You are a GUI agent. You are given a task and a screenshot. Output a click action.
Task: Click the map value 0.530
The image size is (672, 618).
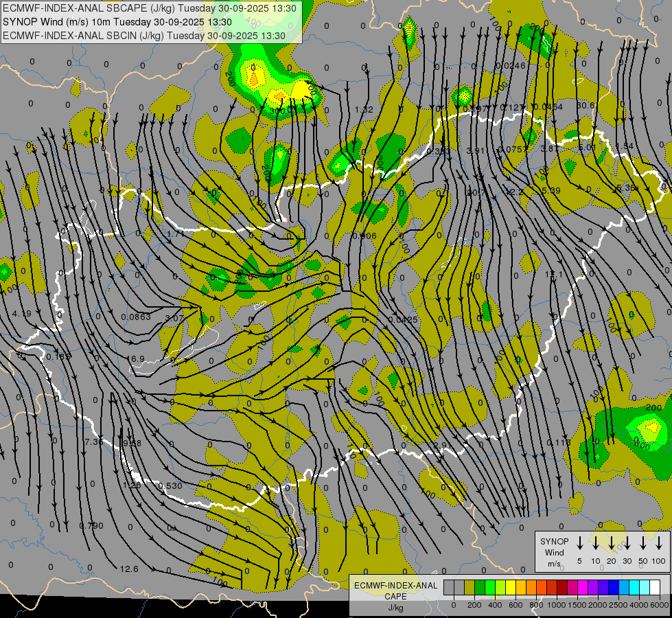pos(170,485)
